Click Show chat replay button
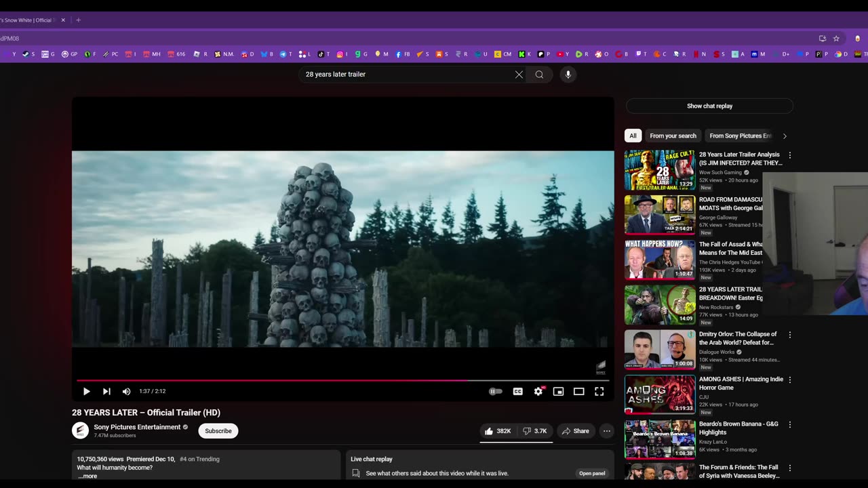Viewport: 868px width, 488px height. tap(709, 106)
